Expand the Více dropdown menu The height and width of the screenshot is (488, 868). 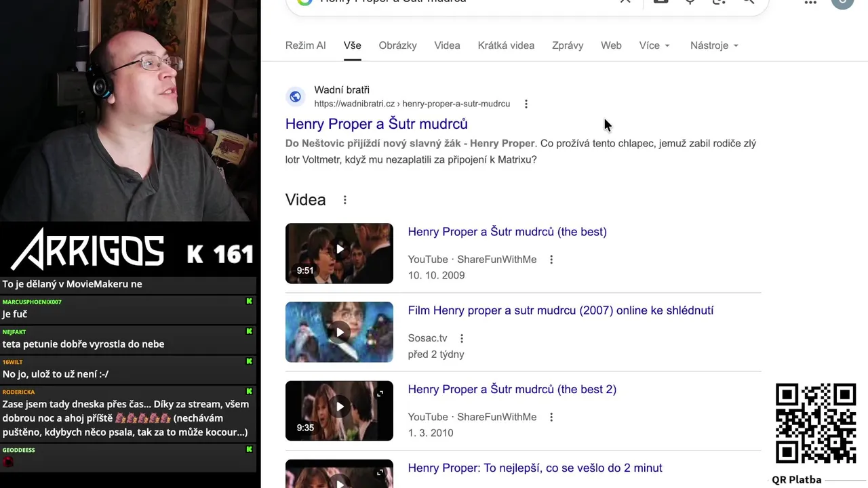(x=654, y=45)
